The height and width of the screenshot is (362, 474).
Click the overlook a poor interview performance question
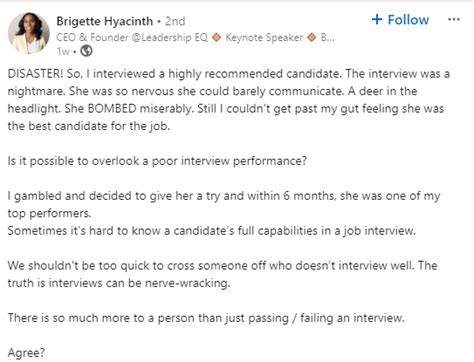pos(157,161)
